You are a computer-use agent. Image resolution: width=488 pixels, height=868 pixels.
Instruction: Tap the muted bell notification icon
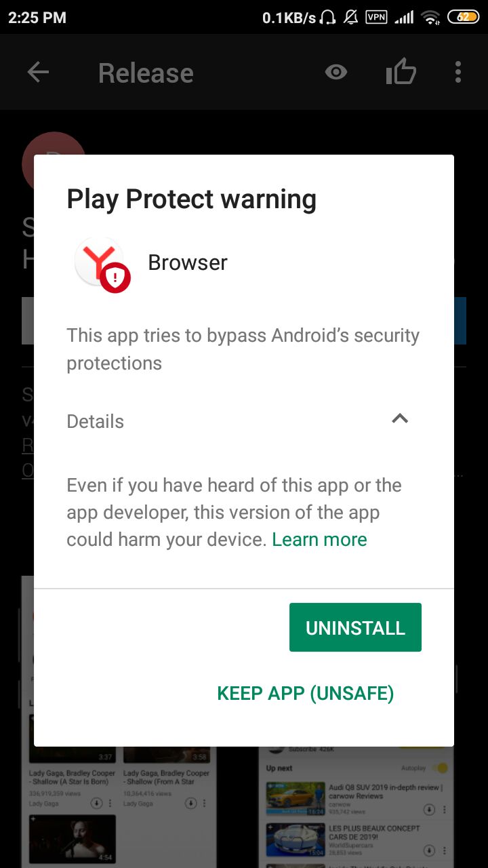[350, 18]
